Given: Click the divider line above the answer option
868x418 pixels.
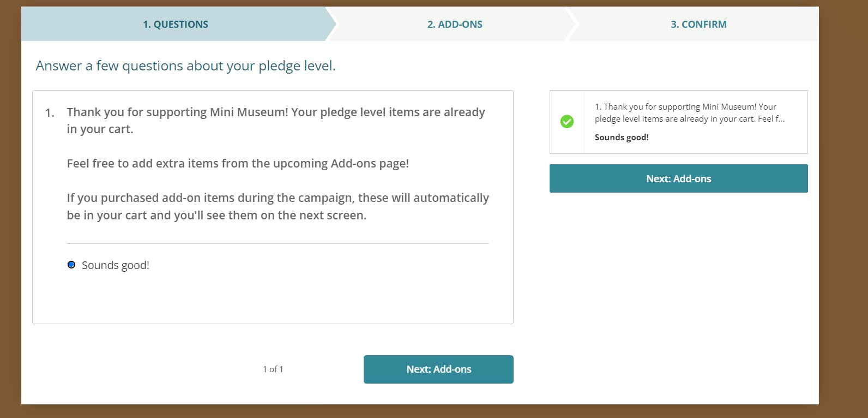Looking at the screenshot, I should tap(278, 243).
